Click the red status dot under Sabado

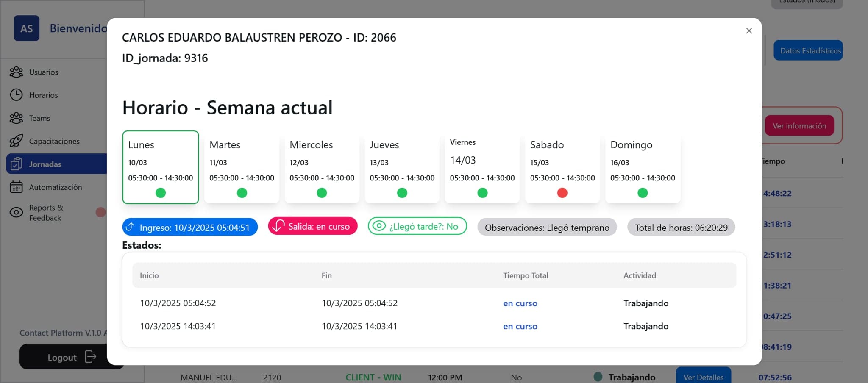[x=562, y=193]
